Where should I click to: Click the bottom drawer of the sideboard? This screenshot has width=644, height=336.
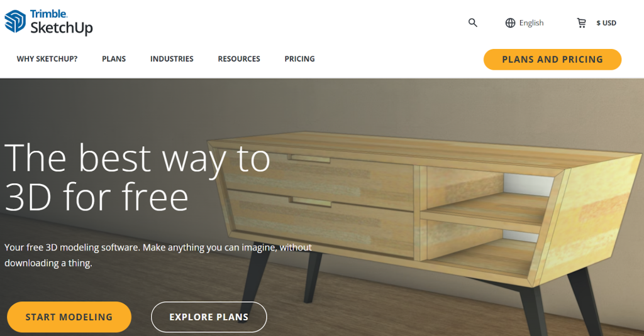coord(323,224)
